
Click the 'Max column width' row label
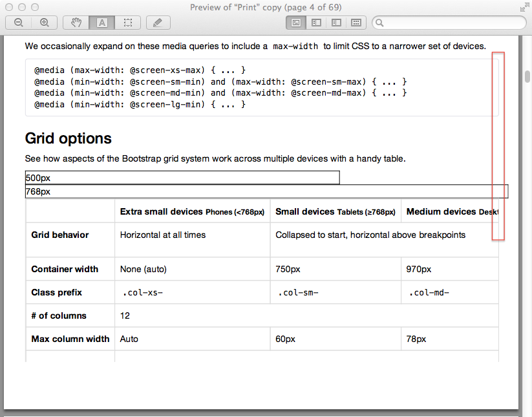coord(70,339)
